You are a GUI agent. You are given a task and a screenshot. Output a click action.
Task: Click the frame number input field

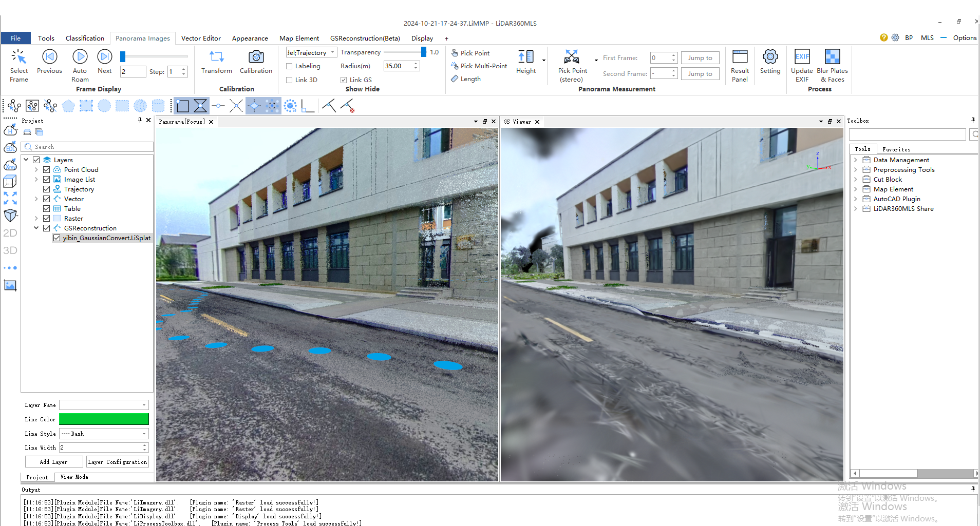133,72
